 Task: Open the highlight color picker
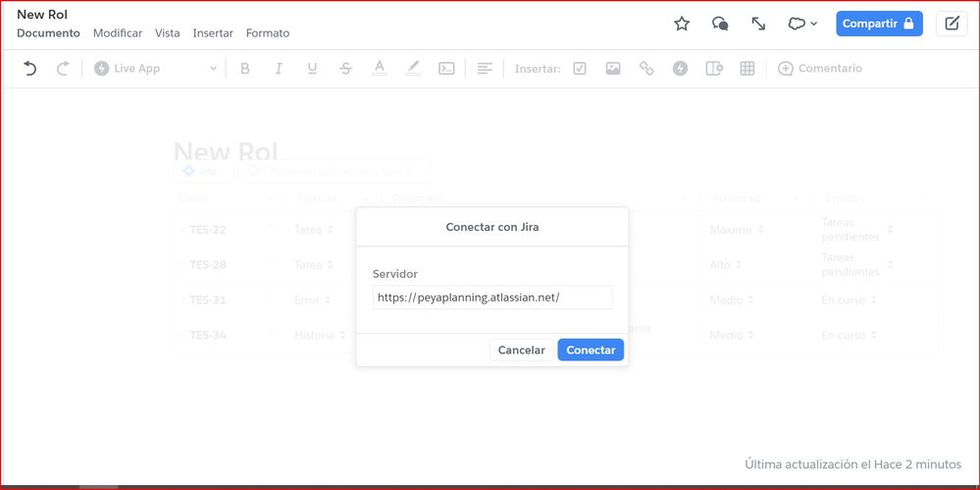tap(413, 68)
